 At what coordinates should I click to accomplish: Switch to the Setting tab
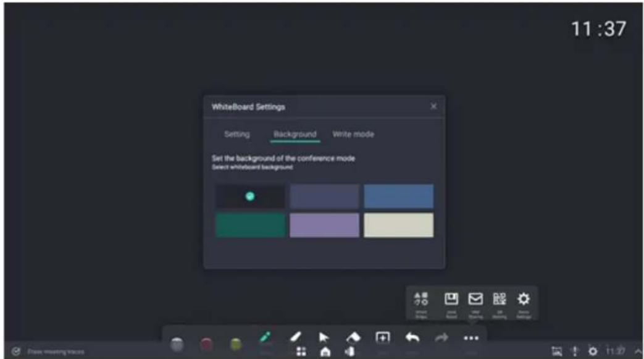pos(237,134)
